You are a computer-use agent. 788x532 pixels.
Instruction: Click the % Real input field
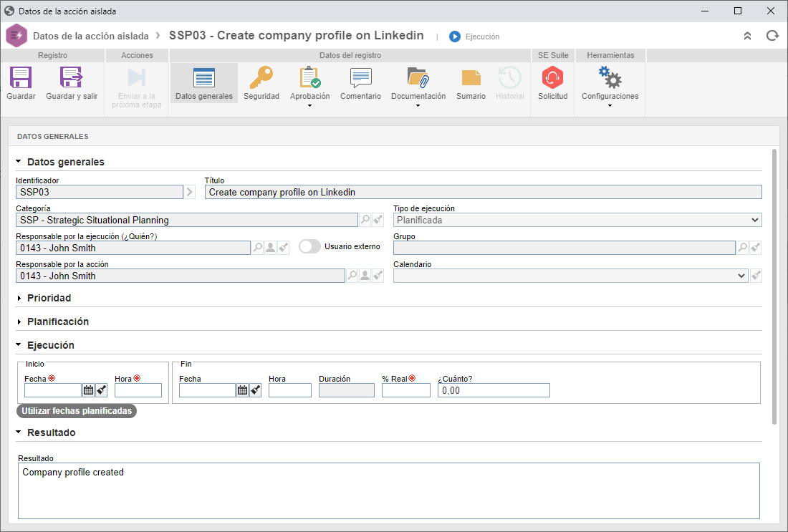point(406,390)
